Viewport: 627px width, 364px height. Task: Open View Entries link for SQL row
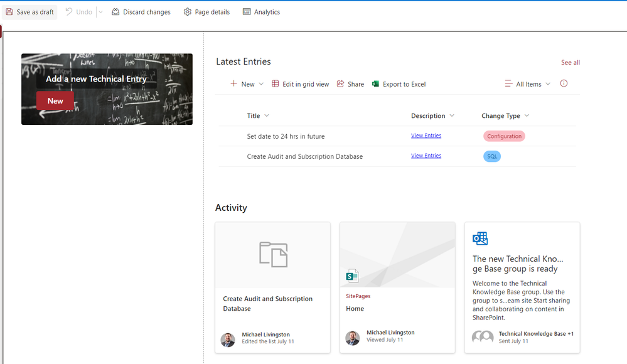click(x=426, y=156)
